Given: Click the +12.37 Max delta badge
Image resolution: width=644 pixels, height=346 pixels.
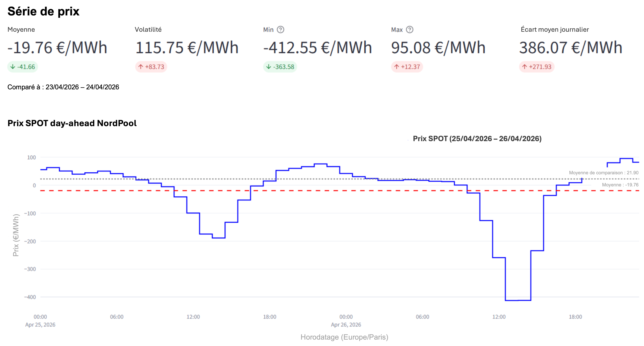Looking at the screenshot, I should tap(407, 67).
